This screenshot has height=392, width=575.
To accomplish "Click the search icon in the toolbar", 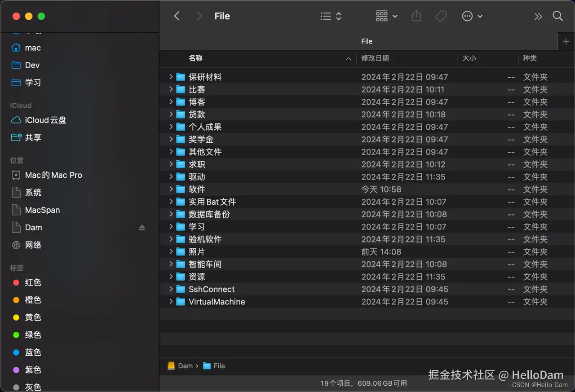I will pyautogui.click(x=557, y=16).
